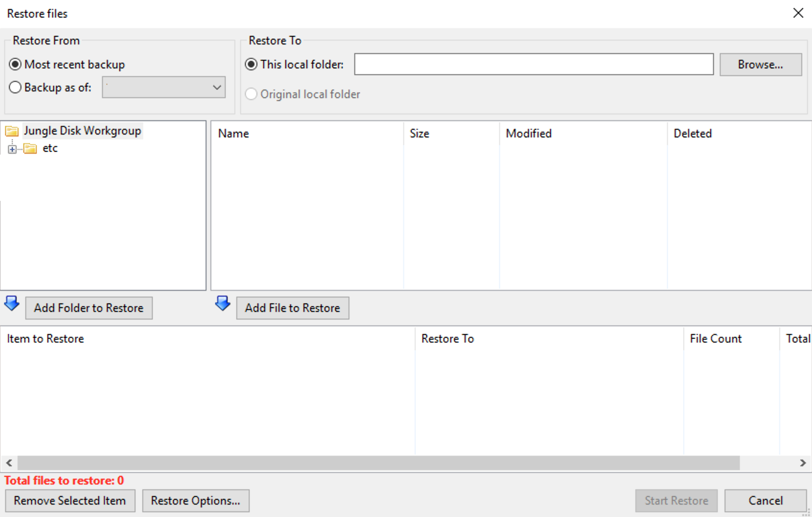812x517 pixels.
Task: Click the Browse... button
Action: (x=760, y=64)
